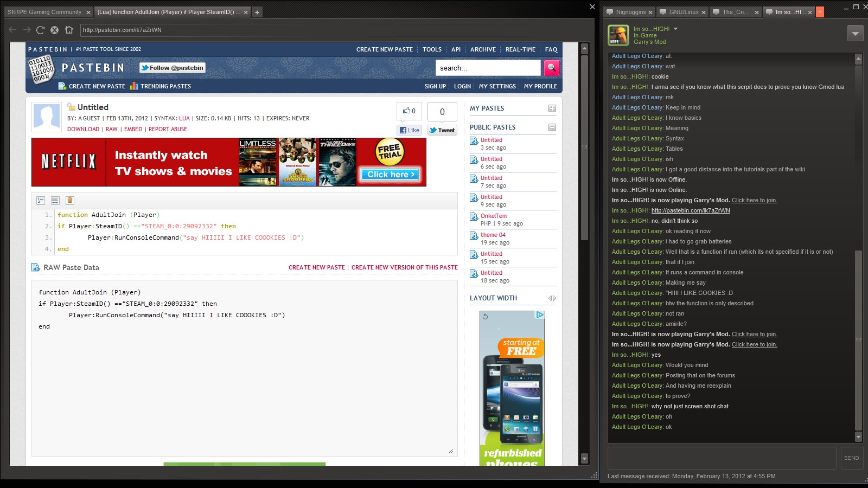The width and height of the screenshot is (868, 488).
Task: Open MY SETTINGS
Action: (x=497, y=86)
